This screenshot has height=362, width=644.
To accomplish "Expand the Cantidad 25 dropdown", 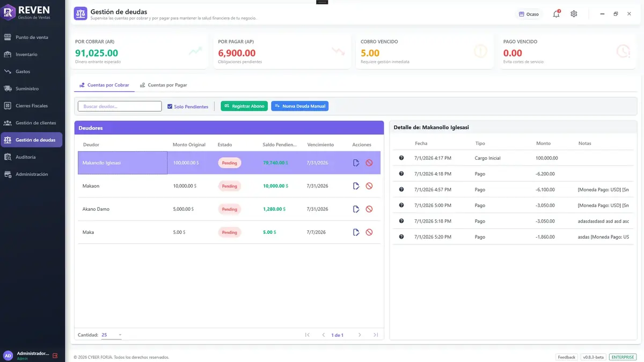I will point(112,335).
